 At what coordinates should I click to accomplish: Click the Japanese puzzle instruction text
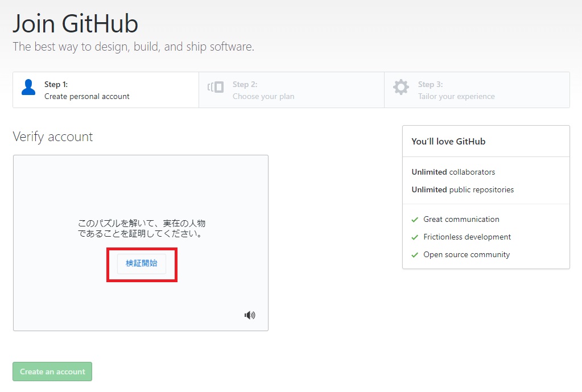tap(142, 228)
